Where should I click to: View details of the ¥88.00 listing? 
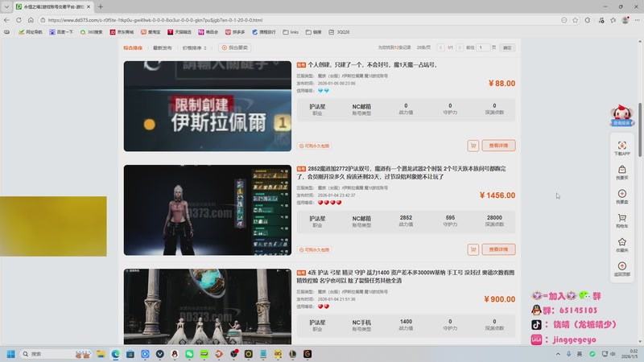tap(498, 146)
